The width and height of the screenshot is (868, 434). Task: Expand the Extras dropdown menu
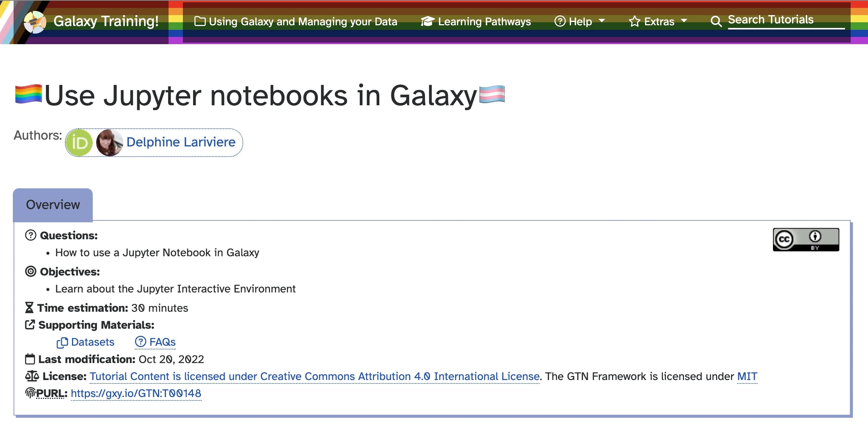point(658,22)
